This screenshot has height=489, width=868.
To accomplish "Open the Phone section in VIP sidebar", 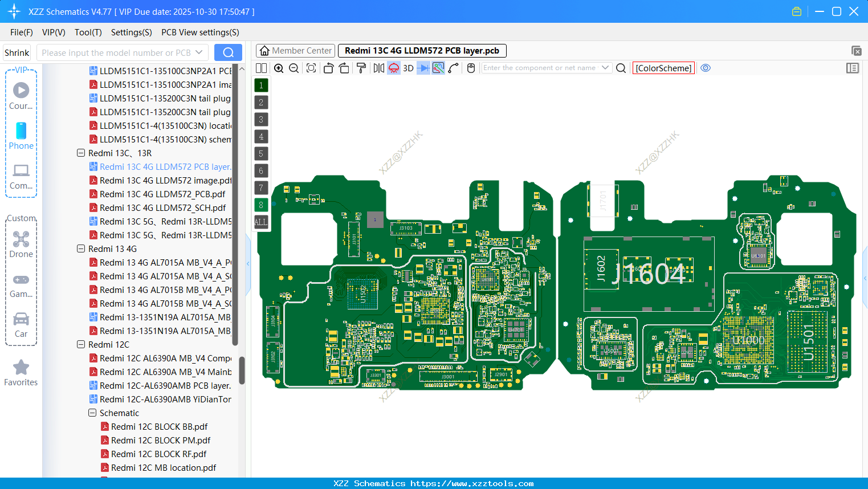I will coord(21,137).
